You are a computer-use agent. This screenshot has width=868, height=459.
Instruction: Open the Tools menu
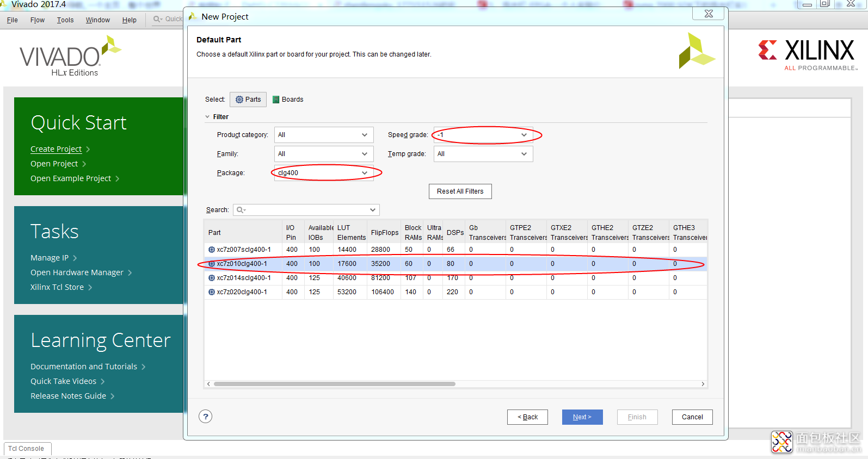coord(65,20)
